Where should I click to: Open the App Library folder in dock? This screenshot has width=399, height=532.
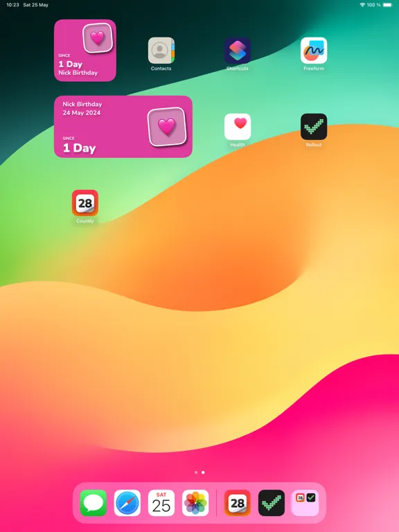(x=305, y=503)
